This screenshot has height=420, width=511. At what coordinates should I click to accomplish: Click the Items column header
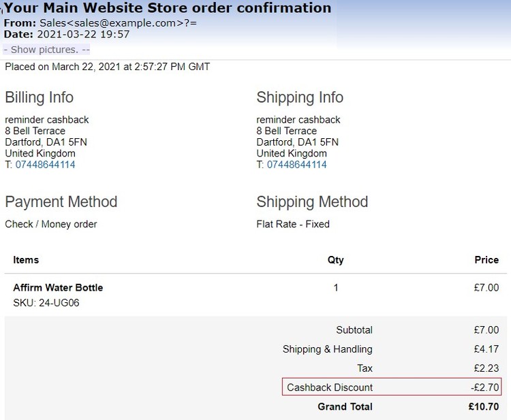pyautogui.click(x=26, y=260)
